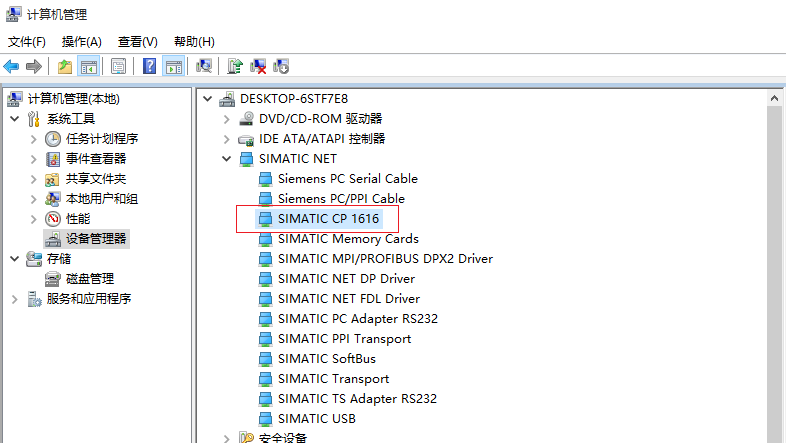Open the 文件(F) menu
The image size is (786, 443).
(27, 42)
